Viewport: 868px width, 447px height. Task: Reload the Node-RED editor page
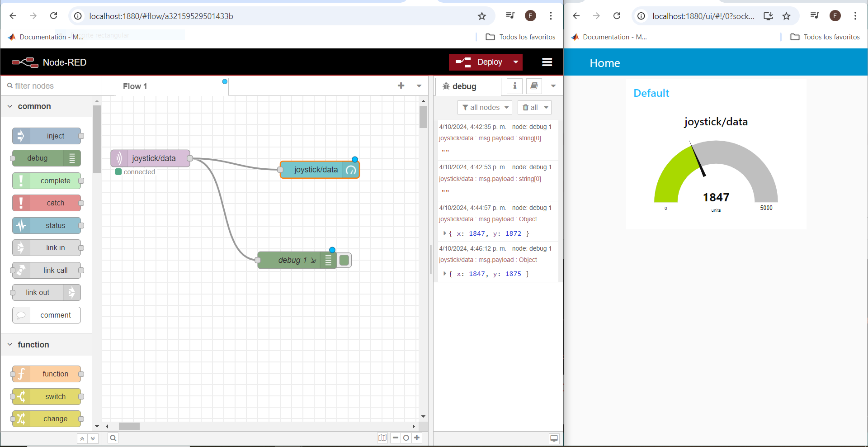click(53, 16)
